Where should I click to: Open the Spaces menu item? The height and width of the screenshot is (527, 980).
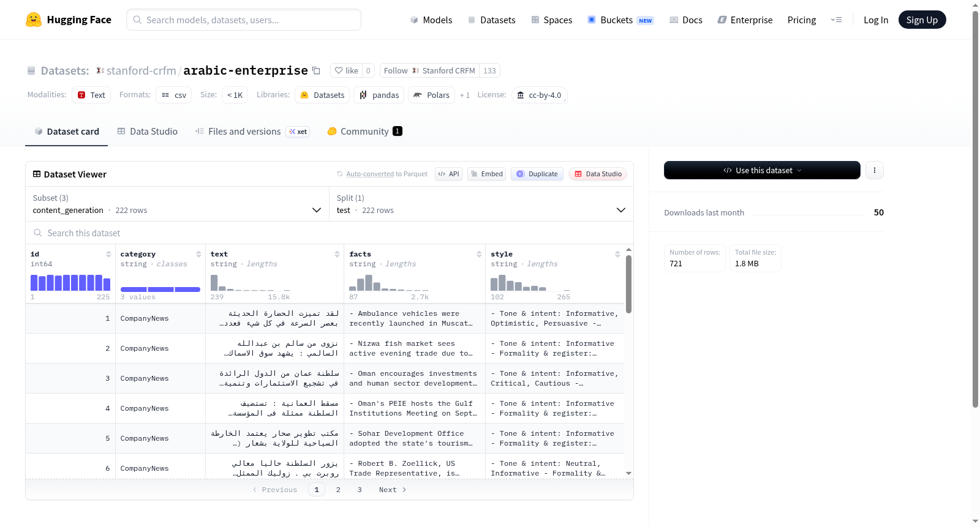point(551,20)
